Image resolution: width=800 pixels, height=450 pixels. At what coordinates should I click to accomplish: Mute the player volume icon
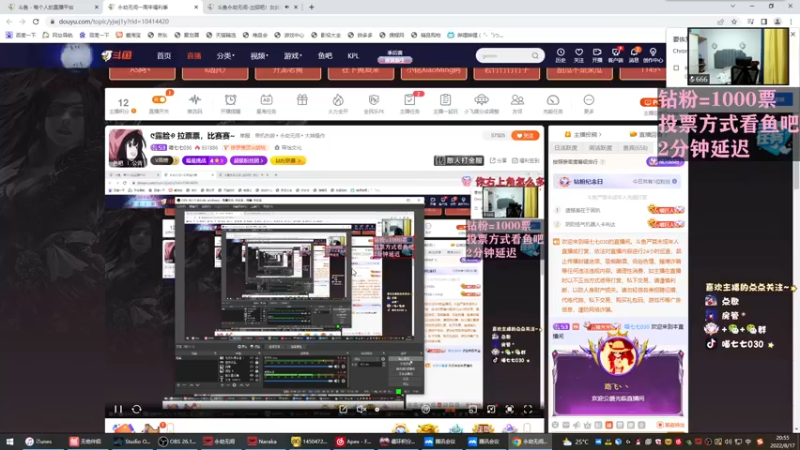point(361,409)
